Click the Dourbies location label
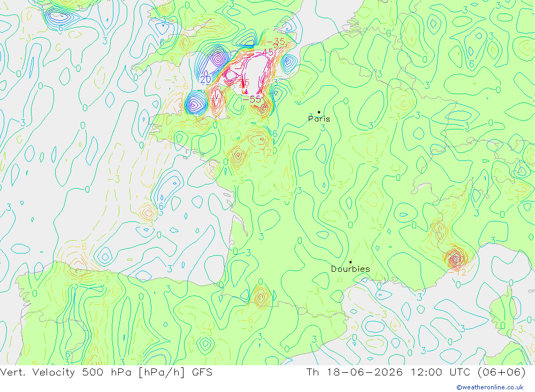The image size is (535, 392). [350, 269]
